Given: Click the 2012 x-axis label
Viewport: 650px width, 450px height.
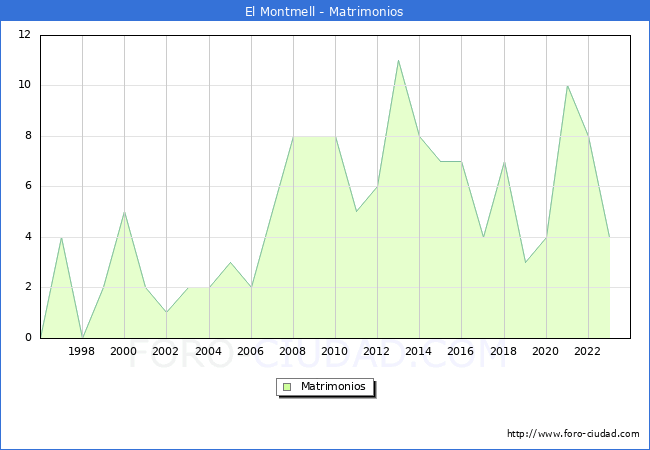Looking at the screenshot, I should [377, 351].
